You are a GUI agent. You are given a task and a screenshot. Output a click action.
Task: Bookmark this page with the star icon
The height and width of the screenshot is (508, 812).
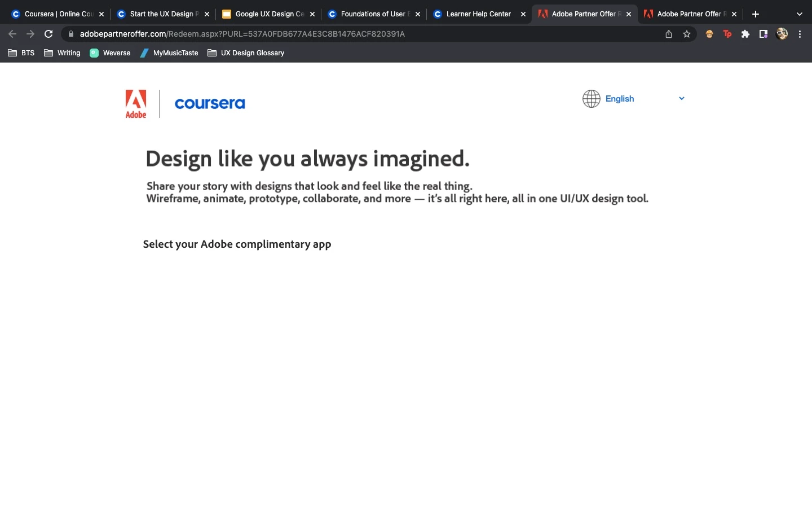[x=687, y=34]
